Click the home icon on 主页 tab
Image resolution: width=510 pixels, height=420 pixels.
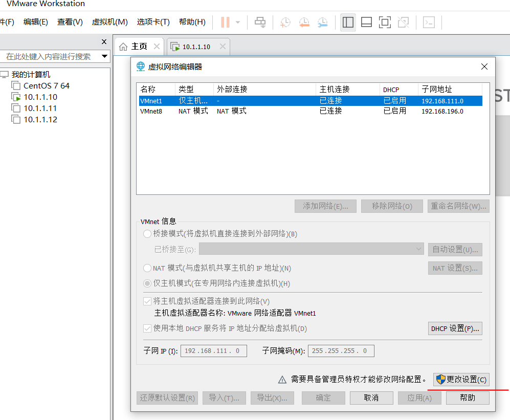pyautogui.click(x=123, y=47)
